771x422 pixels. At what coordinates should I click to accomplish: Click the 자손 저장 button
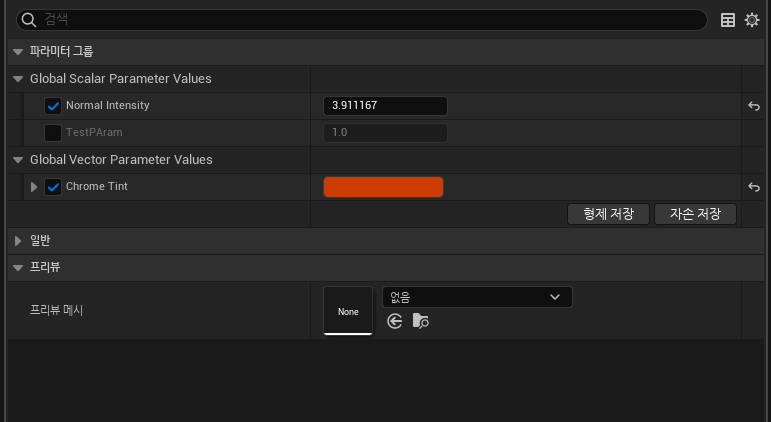click(695, 214)
